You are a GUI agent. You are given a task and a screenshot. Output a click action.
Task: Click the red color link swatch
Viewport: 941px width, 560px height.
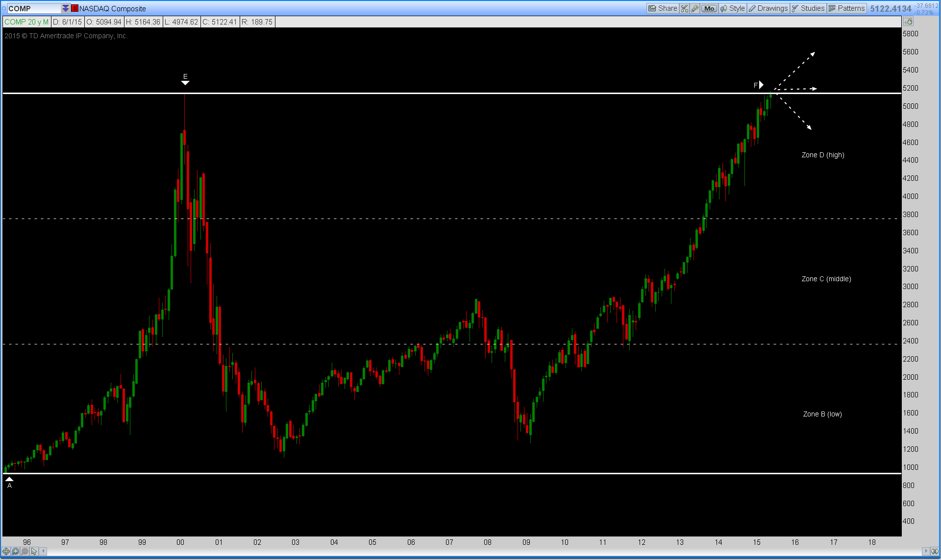click(x=74, y=8)
